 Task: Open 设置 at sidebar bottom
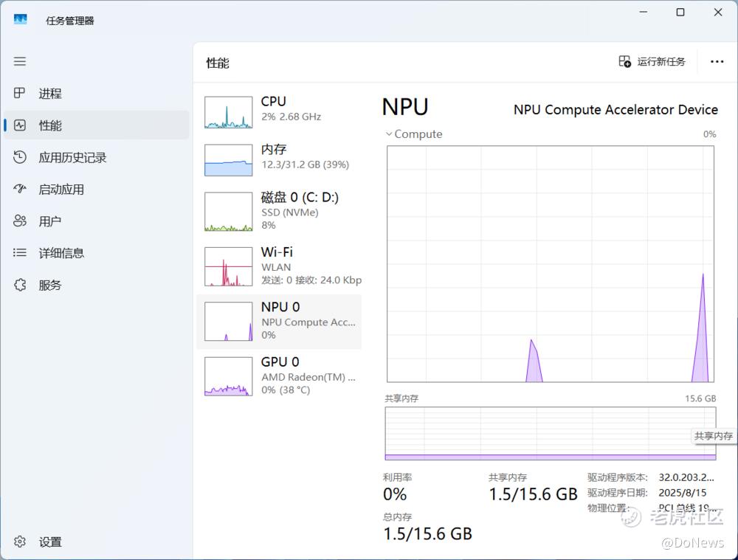pyautogui.click(x=96, y=542)
